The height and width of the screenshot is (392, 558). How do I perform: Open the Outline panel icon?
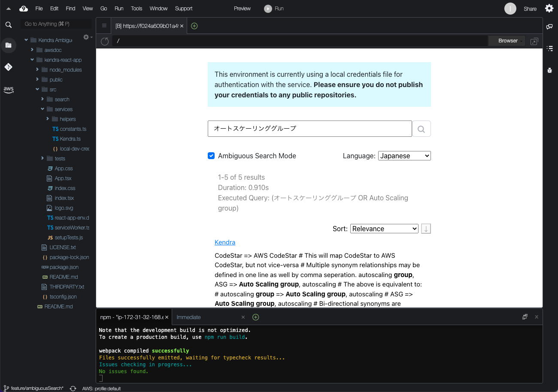[549, 48]
